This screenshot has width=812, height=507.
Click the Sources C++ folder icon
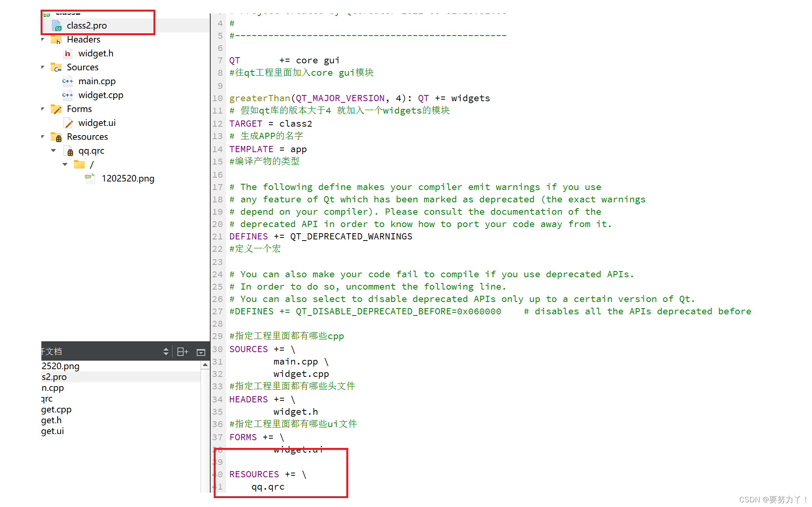tap(56, 68)
